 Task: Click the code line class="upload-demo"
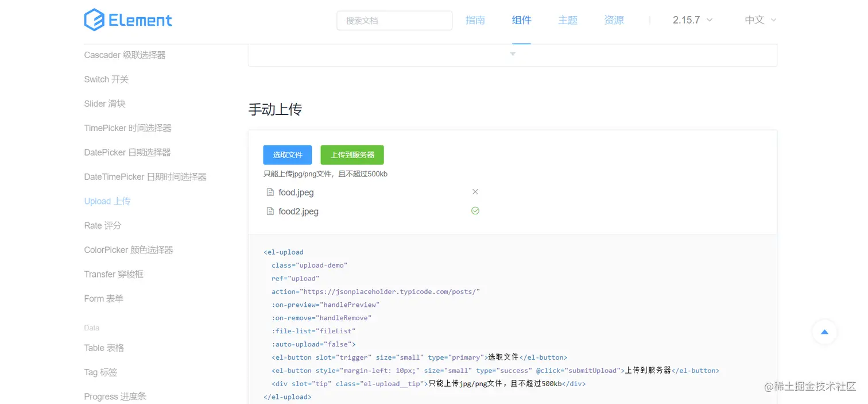coord(309,266)
